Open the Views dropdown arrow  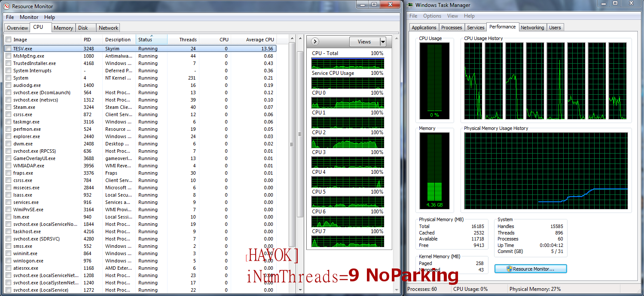point(383,42)
